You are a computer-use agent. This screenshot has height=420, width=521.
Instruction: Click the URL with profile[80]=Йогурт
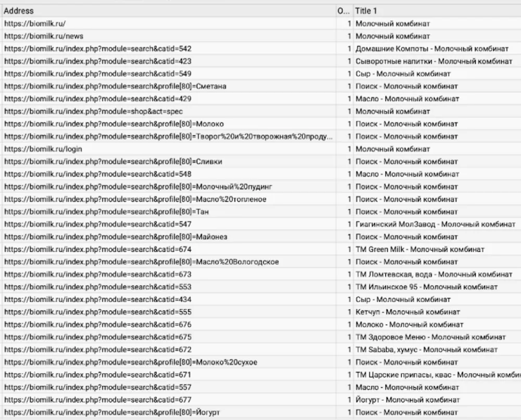112,412
